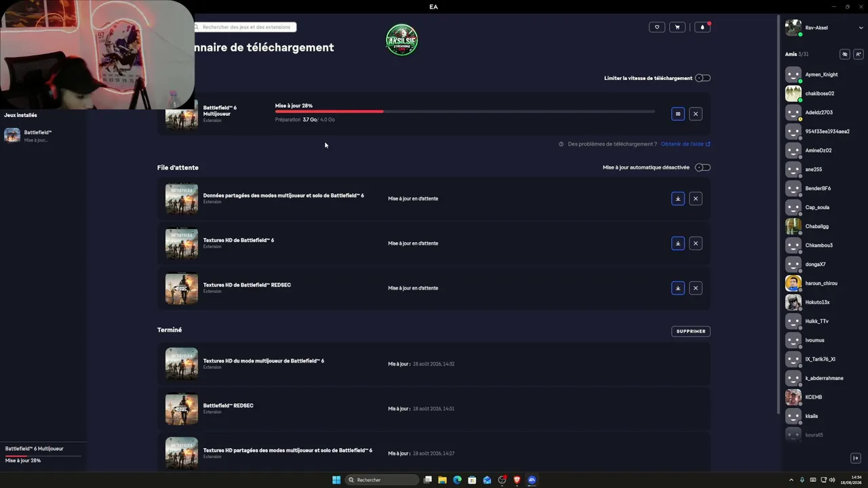Open Textures HD de Battlefield REDSEC thumbnail
Viewport: 868px width, 488px height.
point(182,288)
